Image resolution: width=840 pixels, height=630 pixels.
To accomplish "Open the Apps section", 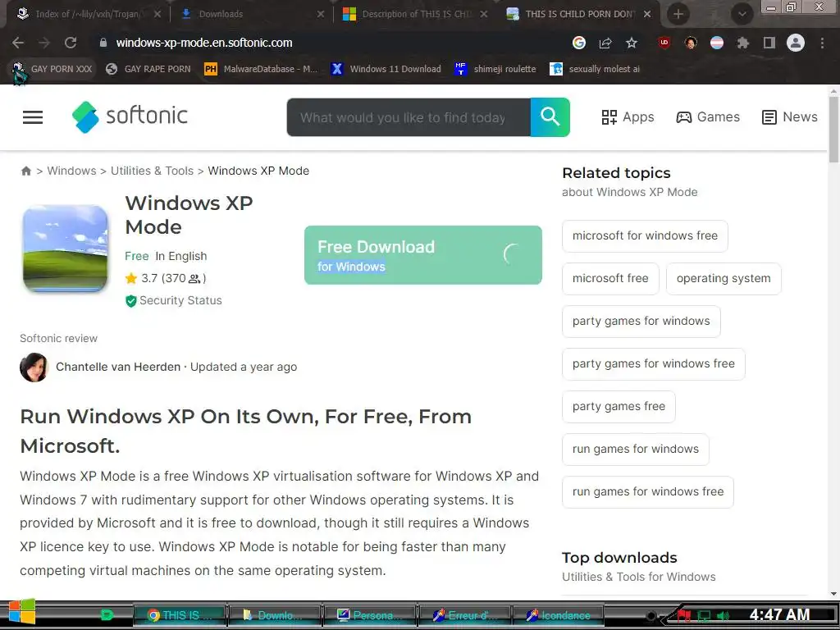I will (x=628, y=117).
